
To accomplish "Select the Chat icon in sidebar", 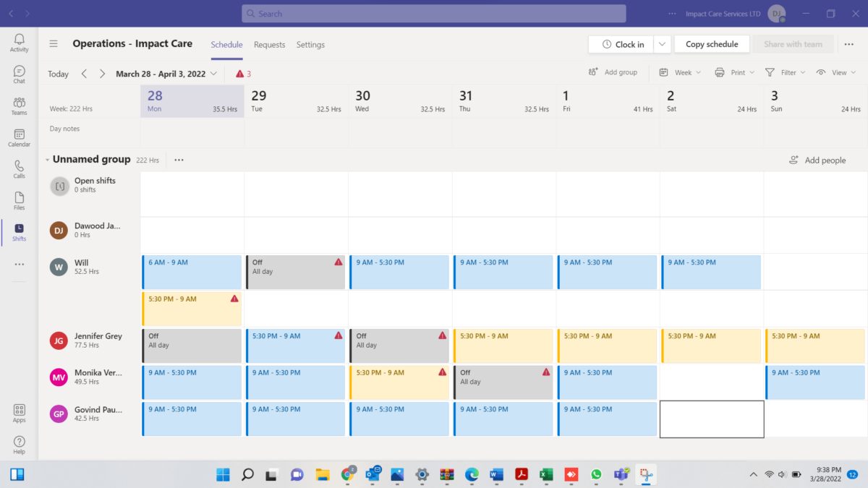I will click(x=18, y=73).
